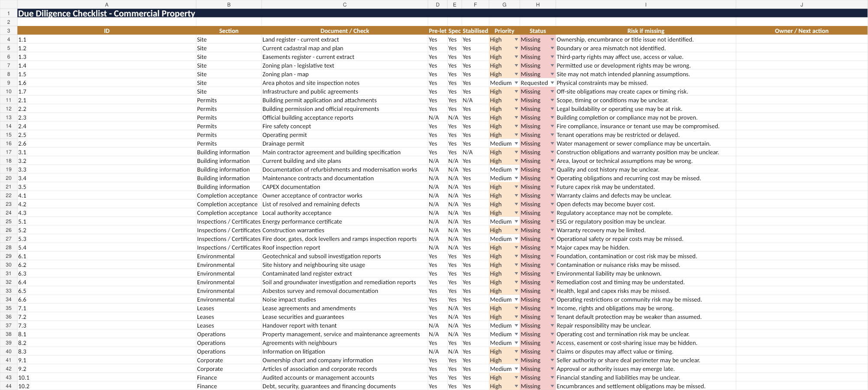Click cell 'Agreements with neighbours'
Screen dimensions: 868x390
[x=345, y=343]
